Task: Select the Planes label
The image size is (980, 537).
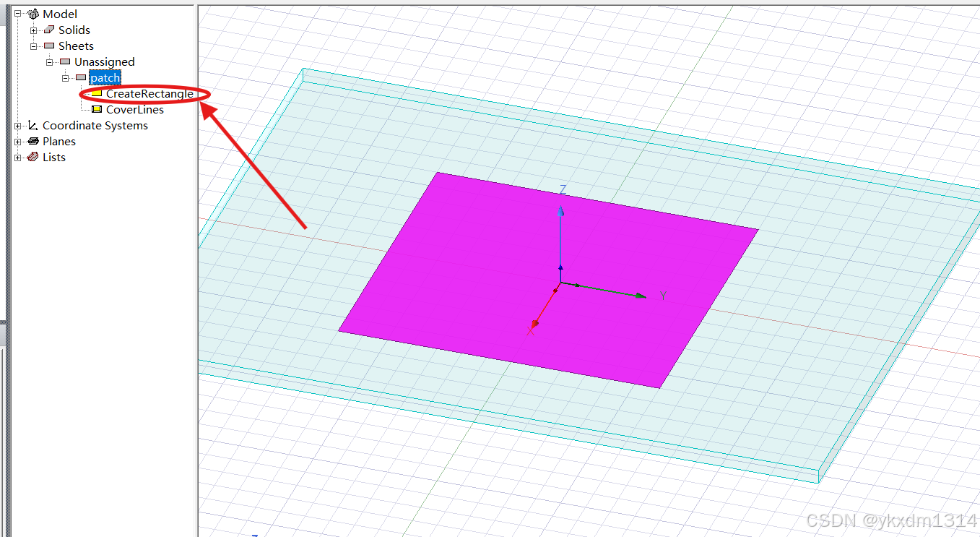Action: pyautogui.click(x=59, y=142)
